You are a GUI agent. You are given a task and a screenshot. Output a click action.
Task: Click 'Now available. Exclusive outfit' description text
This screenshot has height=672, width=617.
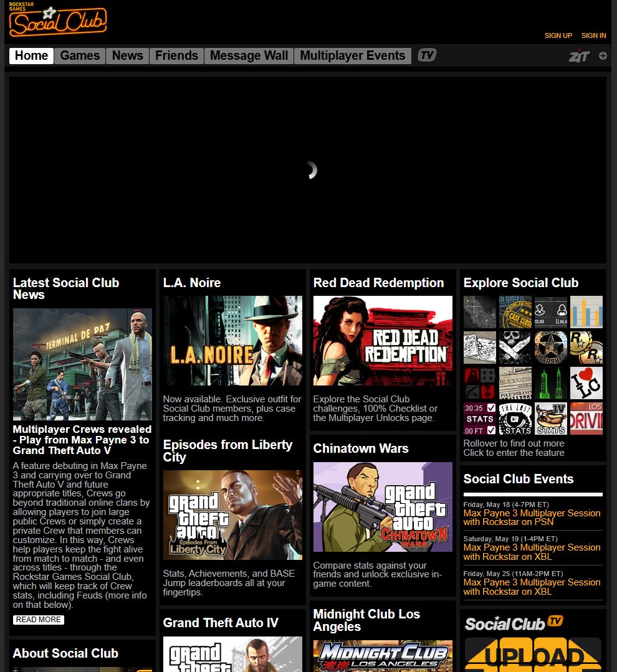(232, 409)
